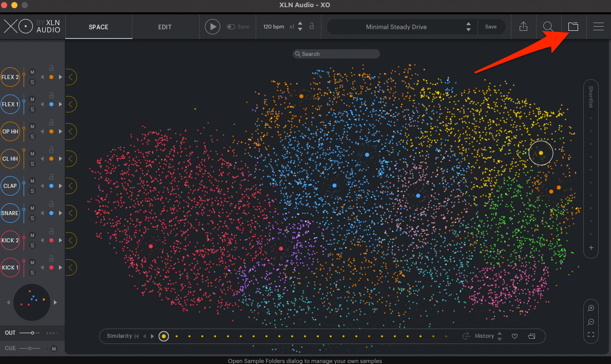The image size is (611, 364).
Task: Click the export share icon
Action: pos(523,27)
